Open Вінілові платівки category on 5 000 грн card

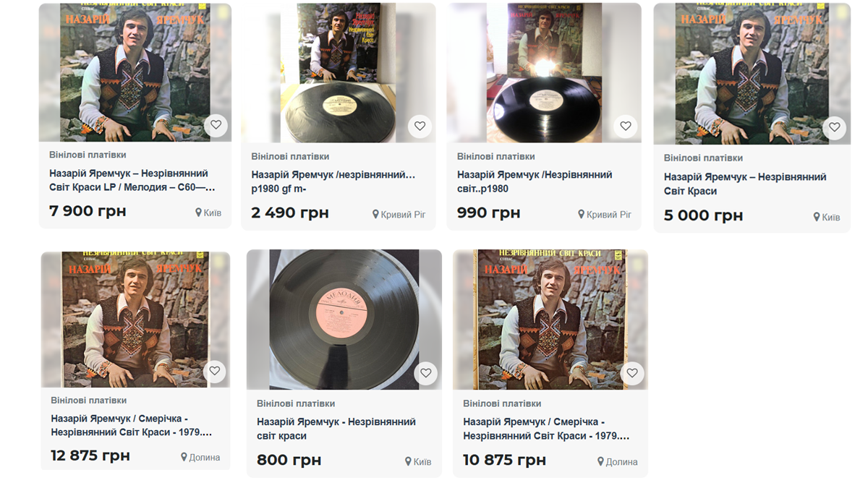coord(703,158)
